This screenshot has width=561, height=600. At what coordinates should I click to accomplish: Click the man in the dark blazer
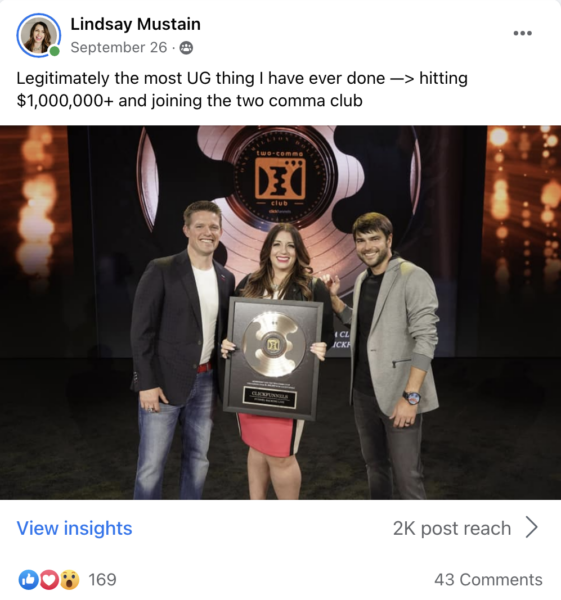(180, 350)
